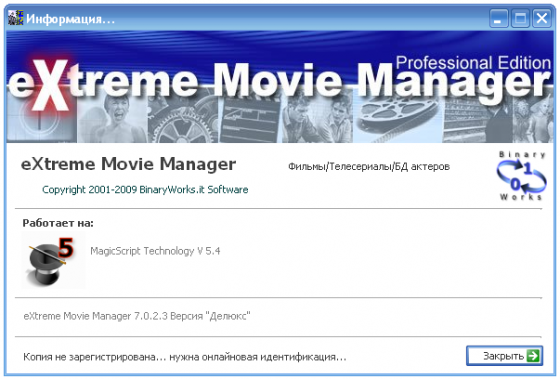Click the app icon in title bar
Screen dimensions: 560x379
(16, 18)
